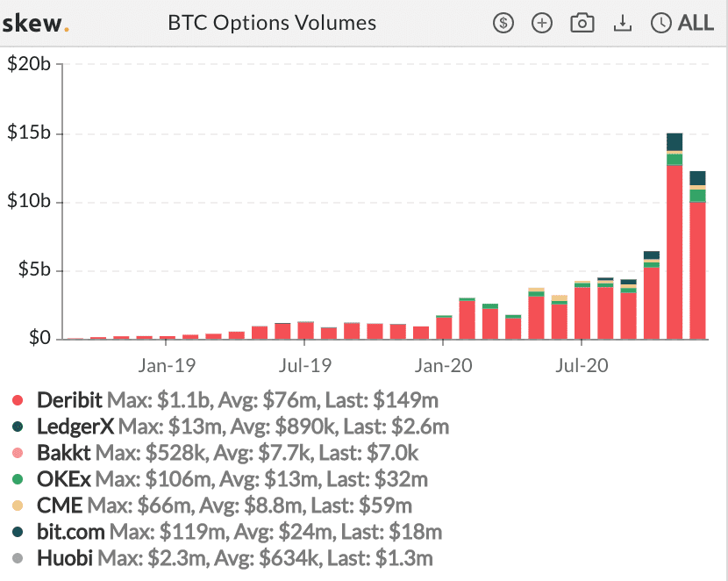This screenshot has width=728, height=581.
Task: Click the skew logo
Action: pyautogui.click(x=36, y=23)
